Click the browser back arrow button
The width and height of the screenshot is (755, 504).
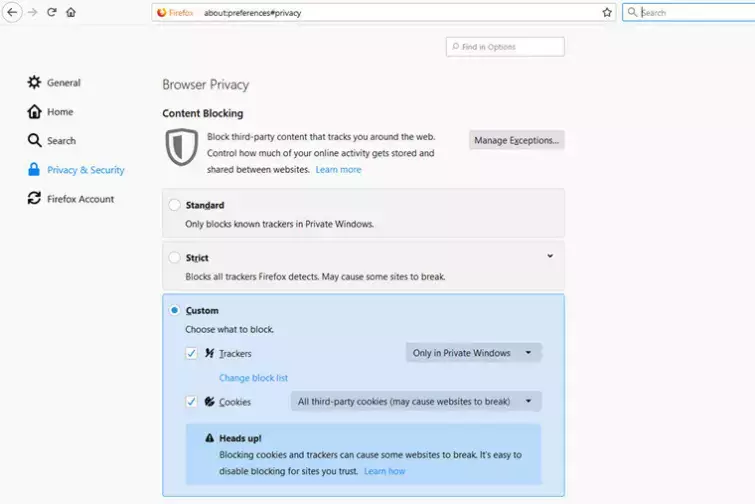[13, 13]
